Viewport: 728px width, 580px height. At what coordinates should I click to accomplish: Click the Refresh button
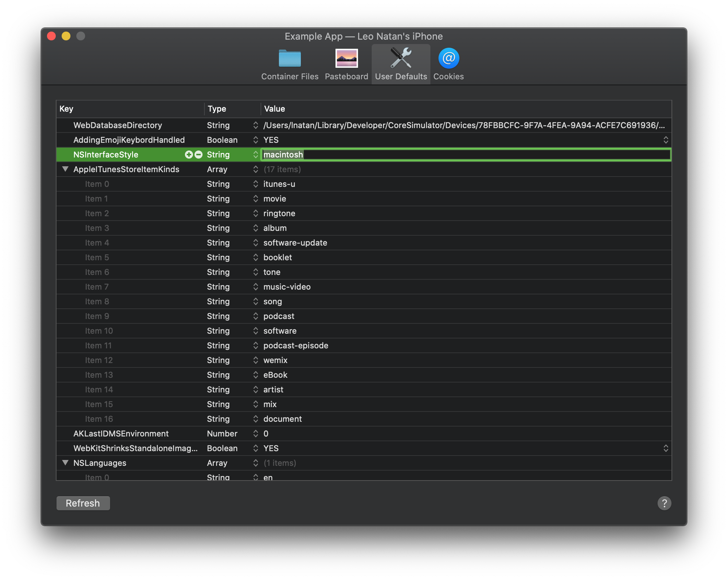point(83,503)
